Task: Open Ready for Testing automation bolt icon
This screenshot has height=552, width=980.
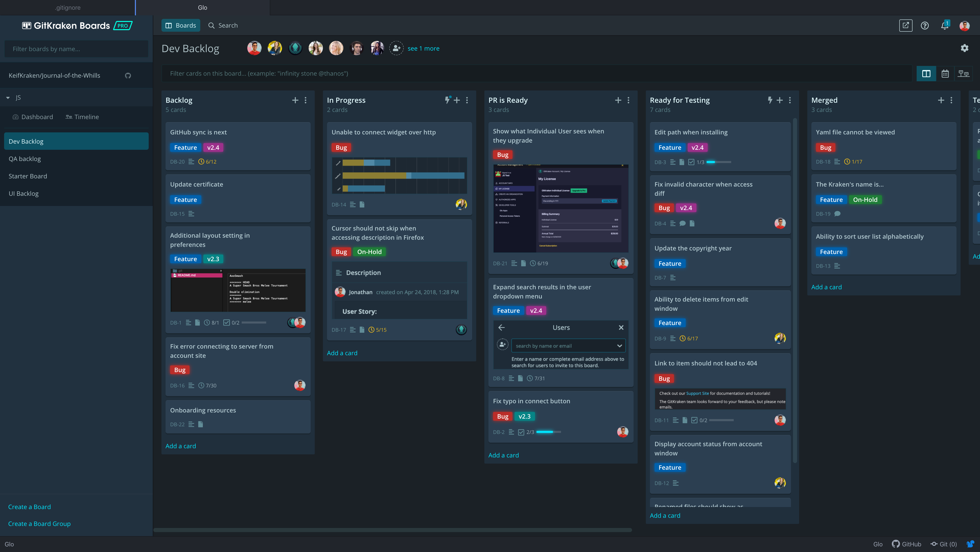Action: tap(770, 100)
